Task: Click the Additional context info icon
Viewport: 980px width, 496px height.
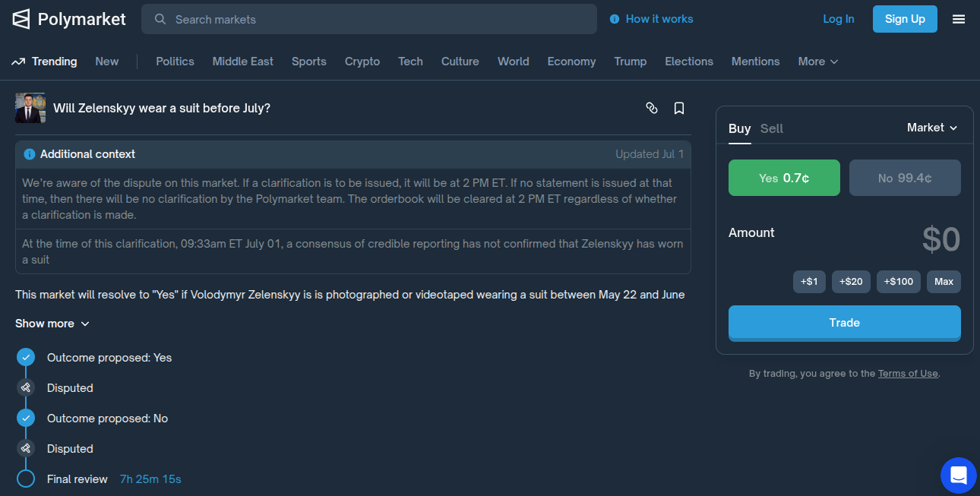Action: click(x=30, y=154)
